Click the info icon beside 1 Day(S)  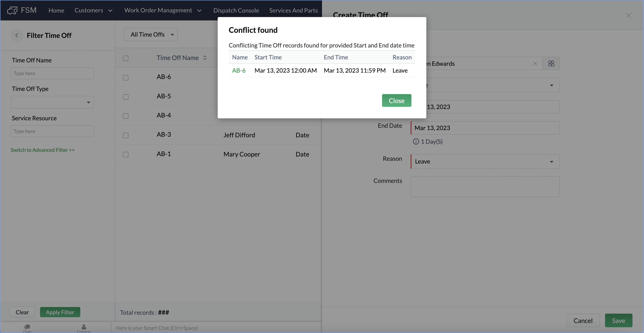click(416, 142)
